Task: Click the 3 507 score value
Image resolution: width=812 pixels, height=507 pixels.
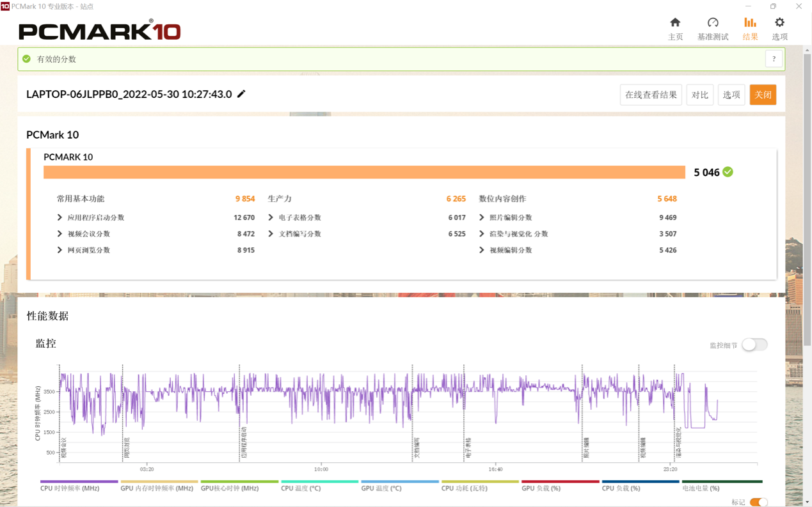Action: click(x=667, y=234)
